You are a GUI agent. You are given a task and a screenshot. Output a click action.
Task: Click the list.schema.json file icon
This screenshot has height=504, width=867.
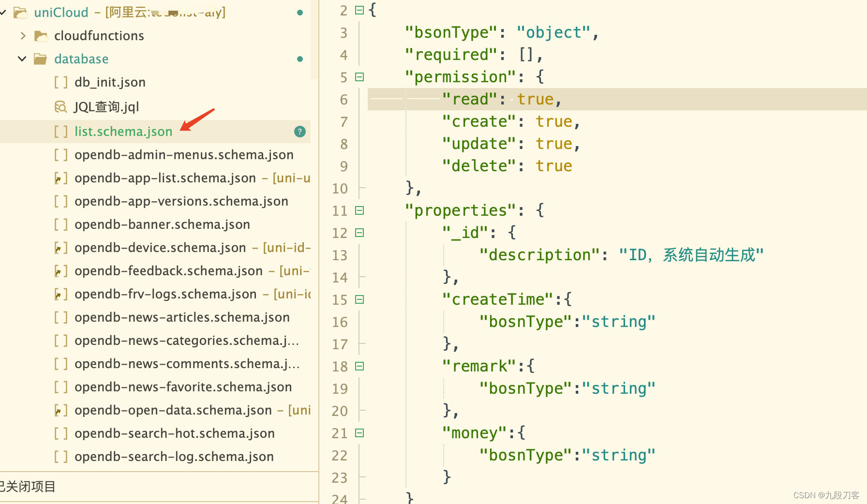tap(61, 132)
